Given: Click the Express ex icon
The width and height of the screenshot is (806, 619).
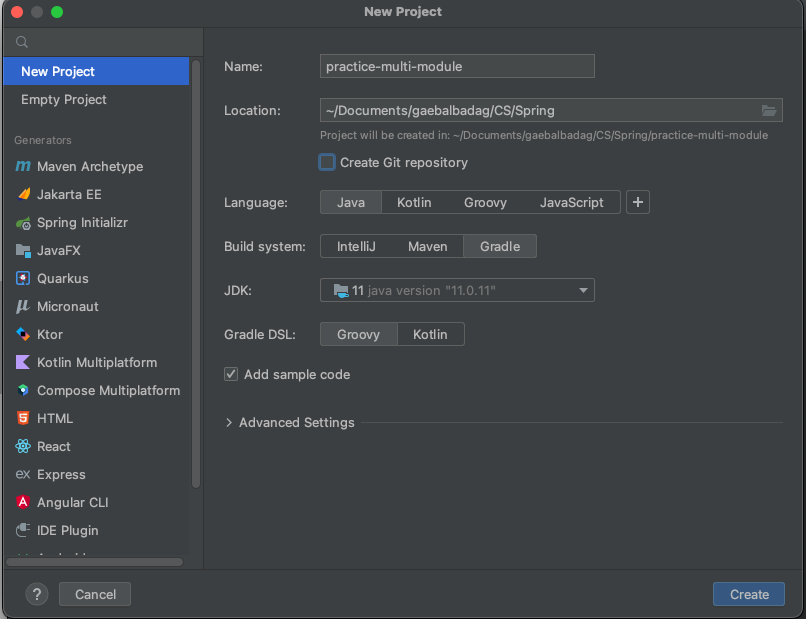Looking at the screenshot, I should tap(23, 474).
